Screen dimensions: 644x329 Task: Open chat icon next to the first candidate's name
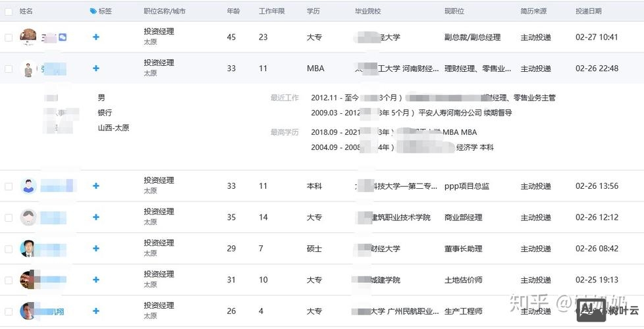pyautogui.click(x=63, y=38)
